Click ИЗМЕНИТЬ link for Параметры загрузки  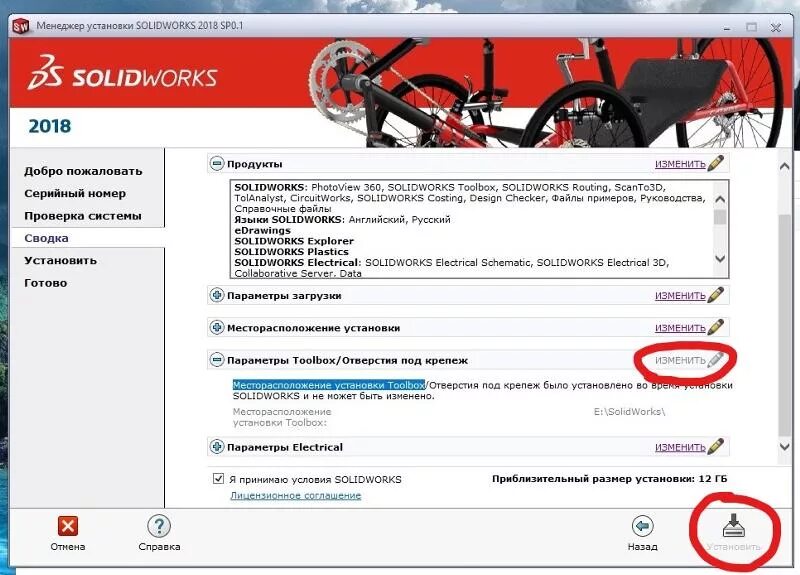click(680, 296)
